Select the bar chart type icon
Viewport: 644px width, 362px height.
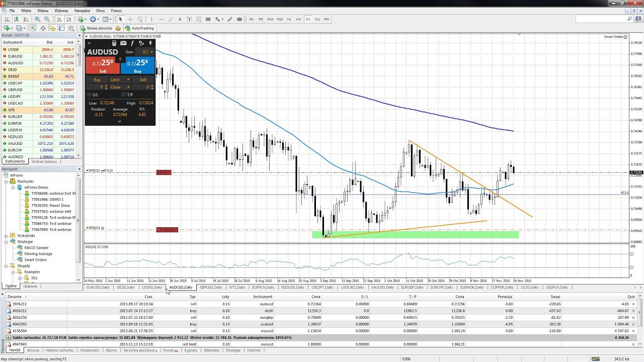coord(7,19)
